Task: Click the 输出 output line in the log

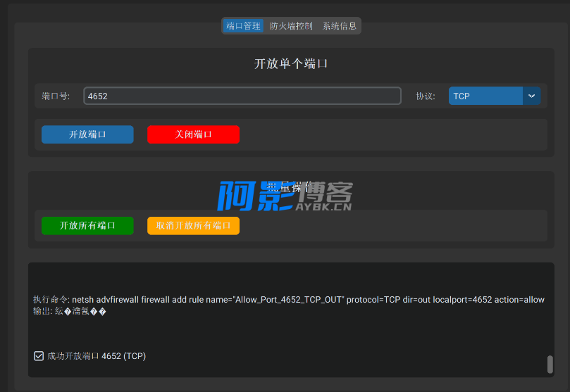Action: (x=69, y=312)
